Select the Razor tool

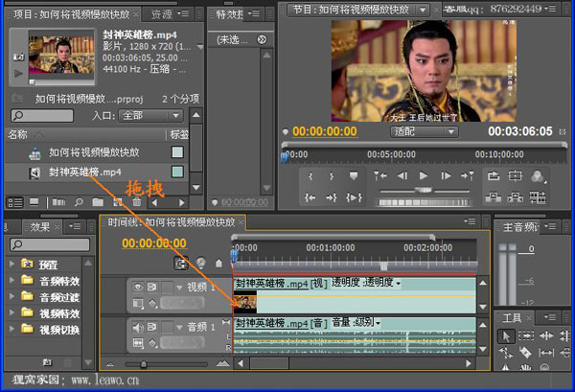[x=525, y=353]
